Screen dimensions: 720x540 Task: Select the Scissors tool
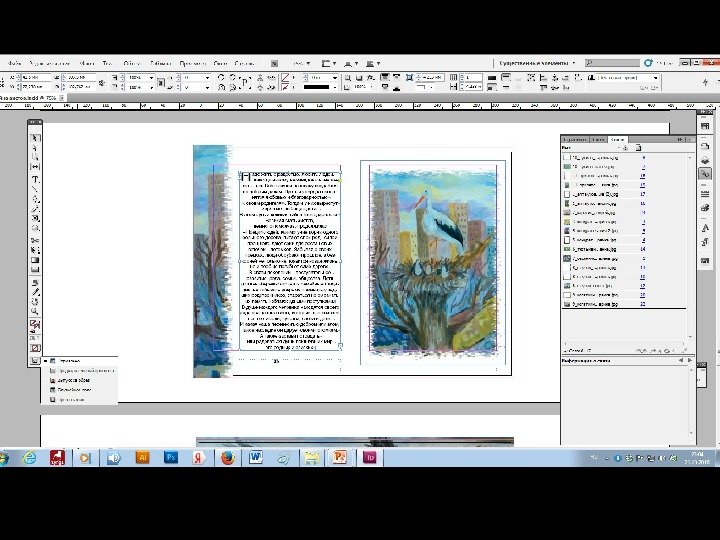click(x=35, y=241)
